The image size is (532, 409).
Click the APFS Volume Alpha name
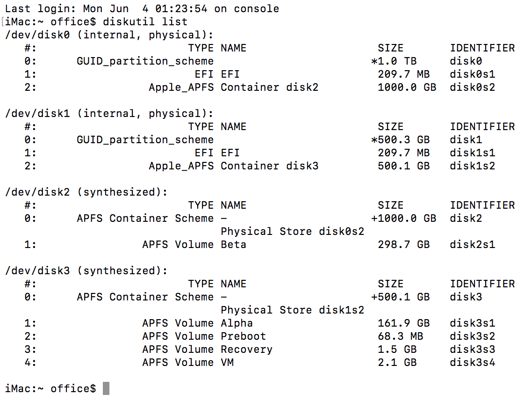coord(237,323)
